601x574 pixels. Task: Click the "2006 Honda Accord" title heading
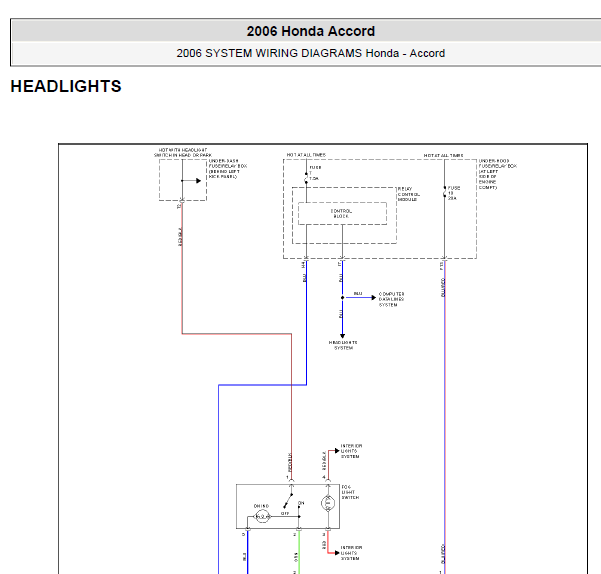(310, 31)
